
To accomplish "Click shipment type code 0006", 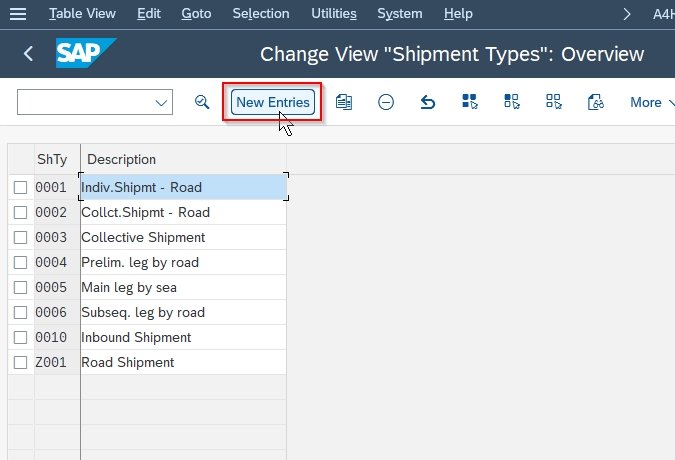I will point(57,312).
